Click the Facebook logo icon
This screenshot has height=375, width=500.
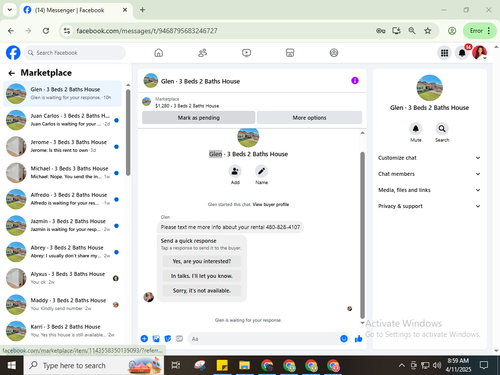13,53
